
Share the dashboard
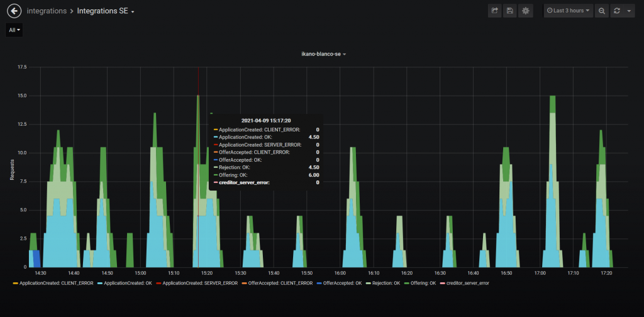click(x=495, y=11)
